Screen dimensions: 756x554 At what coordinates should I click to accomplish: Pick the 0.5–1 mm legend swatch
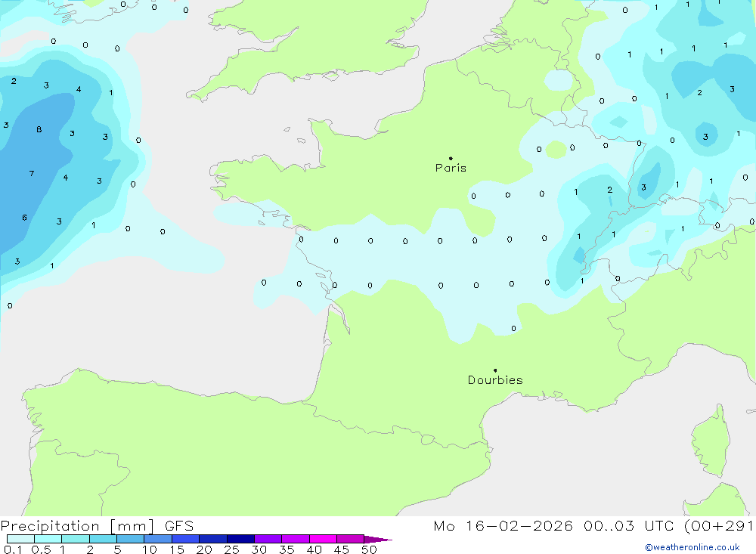[x=48, y=539]
